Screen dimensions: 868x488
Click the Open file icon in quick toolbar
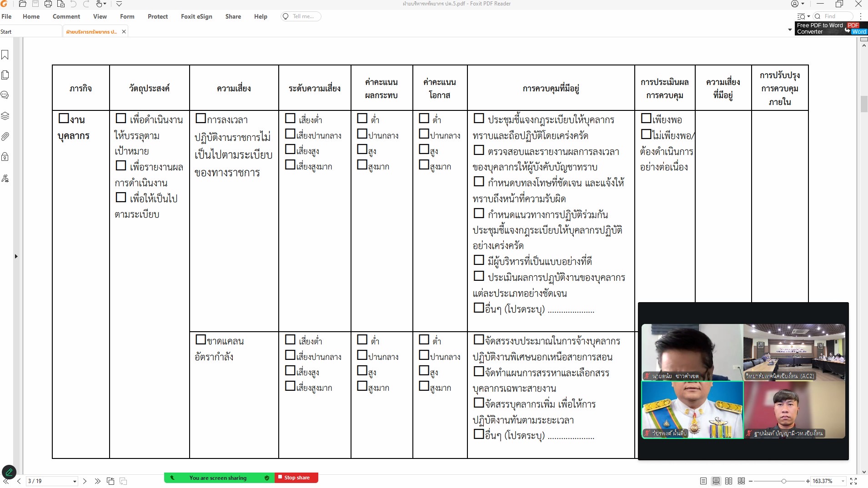coord(22,4)
